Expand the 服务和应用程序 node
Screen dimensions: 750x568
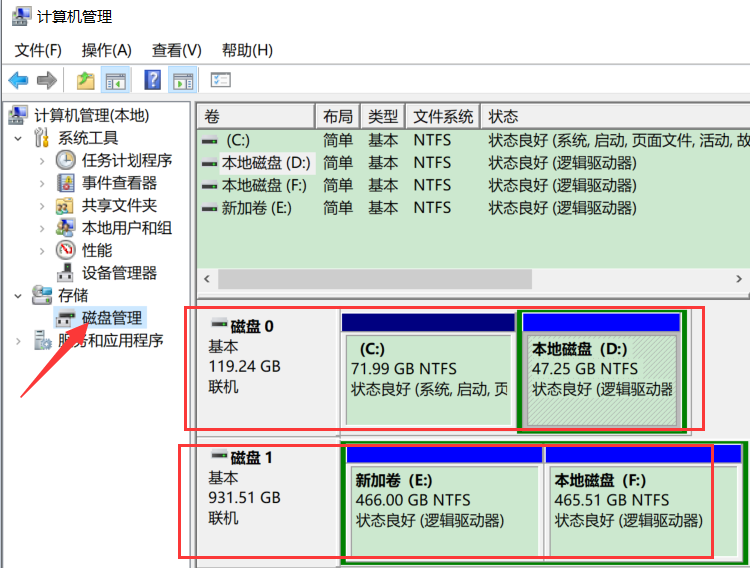[18, 341]
